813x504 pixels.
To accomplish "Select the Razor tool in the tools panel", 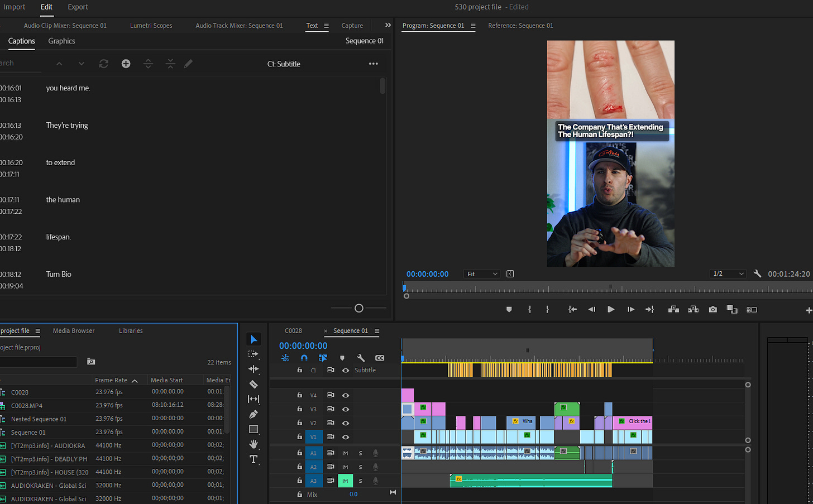I will point(254,385).
